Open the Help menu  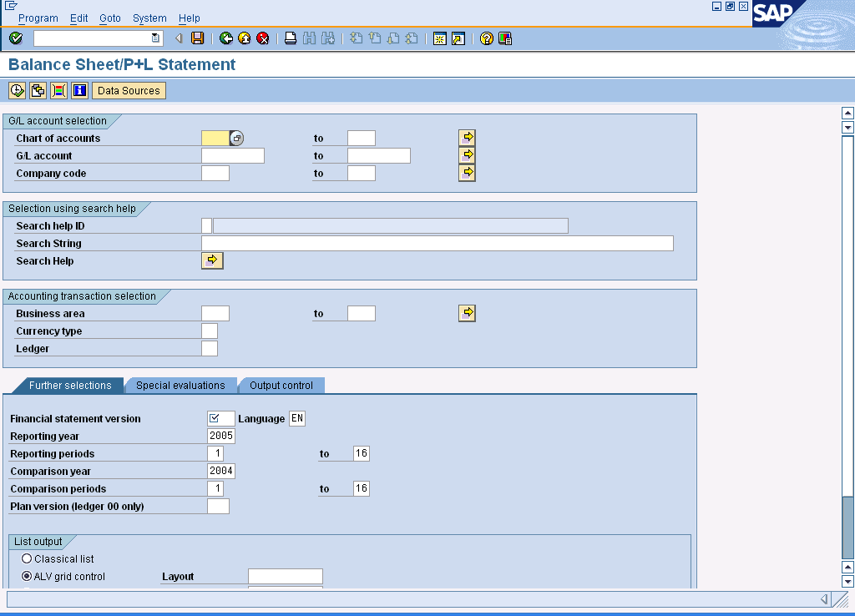coord(190,18)
